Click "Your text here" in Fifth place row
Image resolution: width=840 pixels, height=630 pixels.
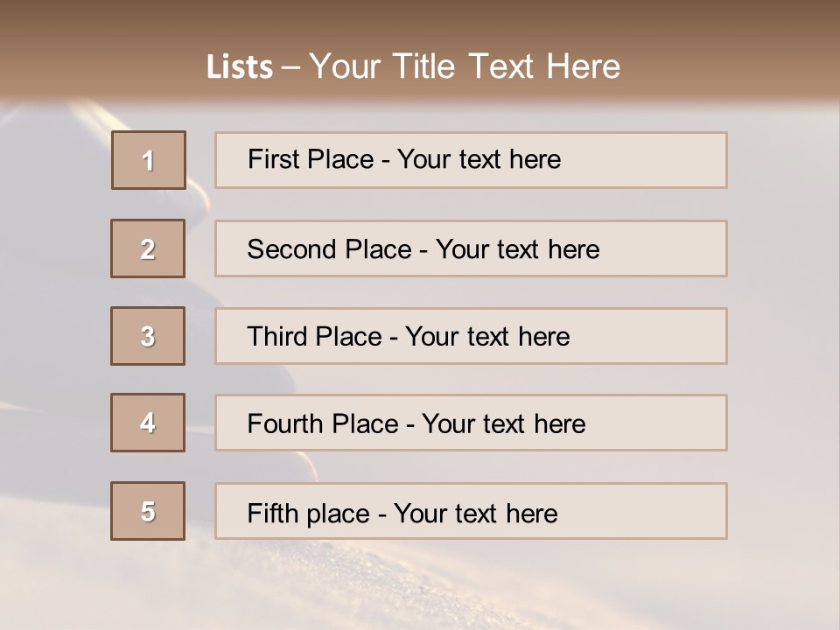475,513
